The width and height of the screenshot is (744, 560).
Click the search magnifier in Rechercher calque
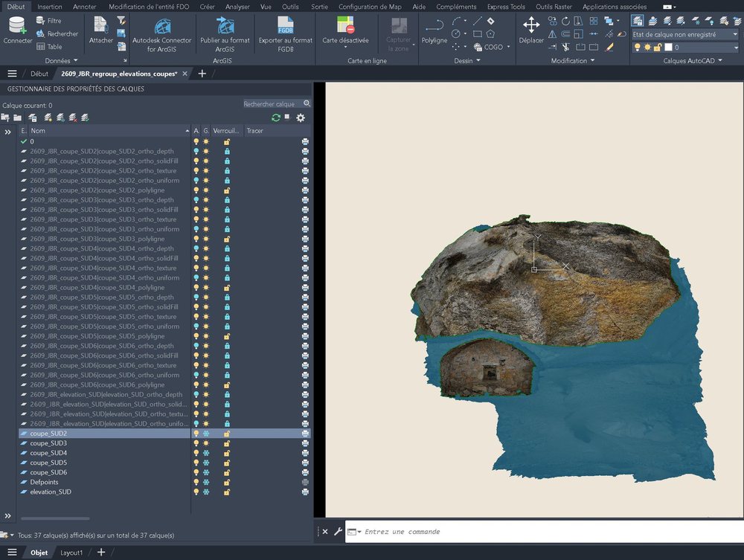[x=307, y=103]
